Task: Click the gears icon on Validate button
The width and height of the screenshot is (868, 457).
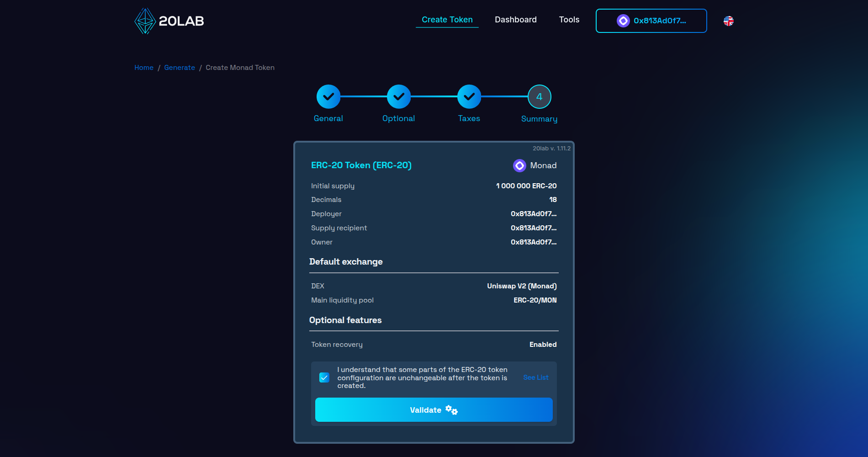Action: click(x=452, y=410)
